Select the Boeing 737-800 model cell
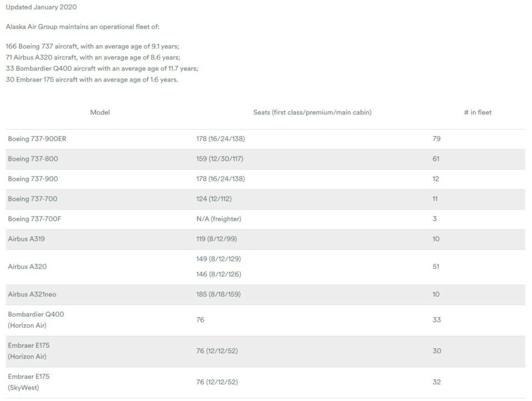532x401 pixels. coord(33,159)
